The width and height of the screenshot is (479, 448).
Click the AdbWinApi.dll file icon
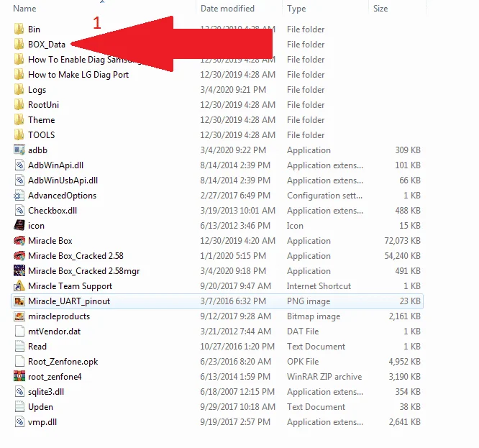(x=19, y=165)
